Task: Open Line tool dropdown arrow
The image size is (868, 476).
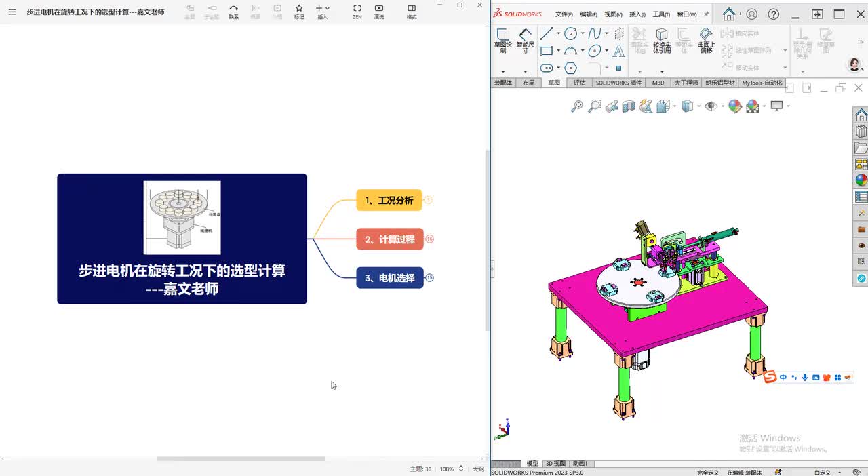Action: pos(558,33)
